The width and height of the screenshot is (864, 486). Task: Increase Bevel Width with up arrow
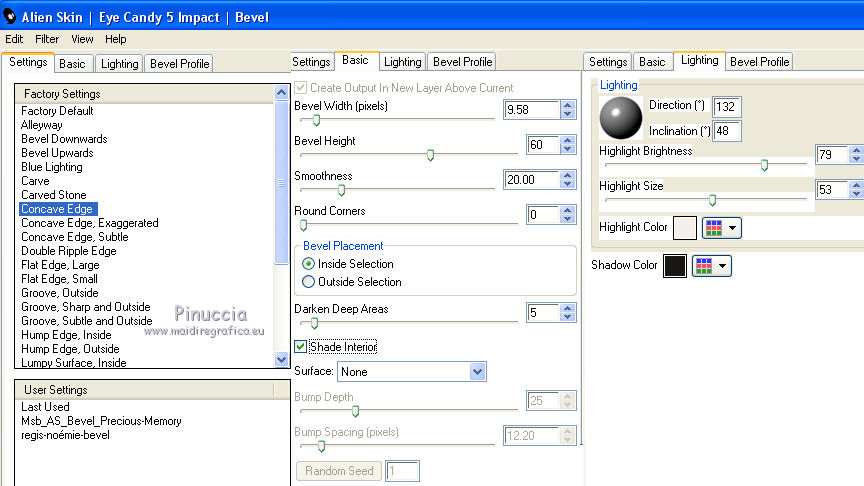pyautogui.click(x=568, y=105)
